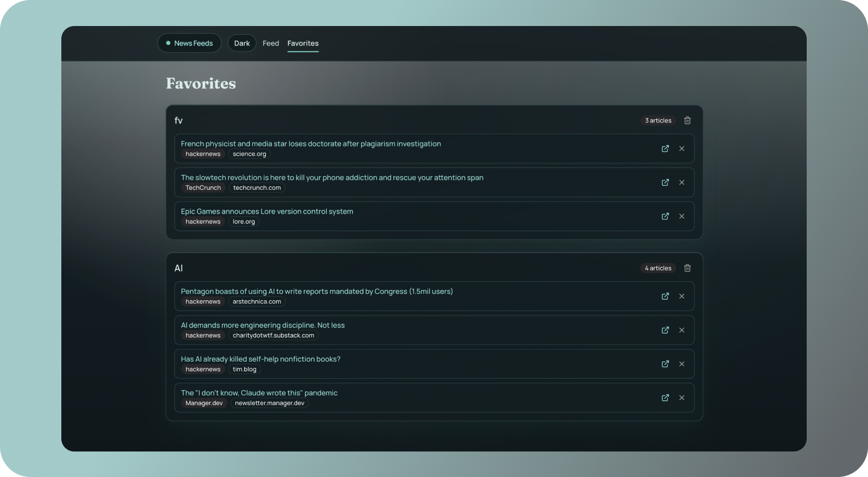This screenshot has width=868, height=477.
Task: Toggle the Dark theme button
Action: (242, 43)
